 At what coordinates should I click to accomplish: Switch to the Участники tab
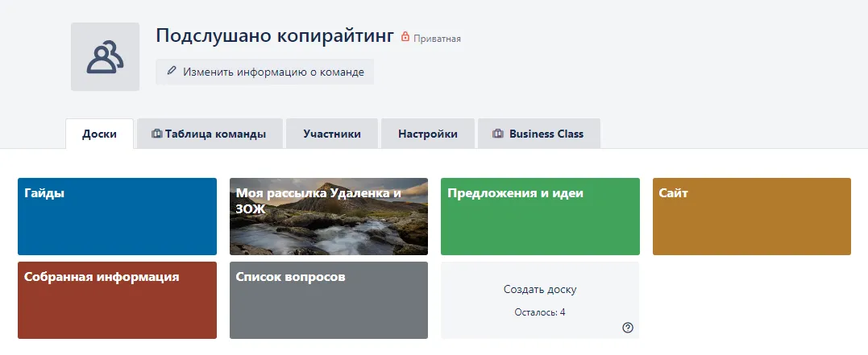(331, 134)
